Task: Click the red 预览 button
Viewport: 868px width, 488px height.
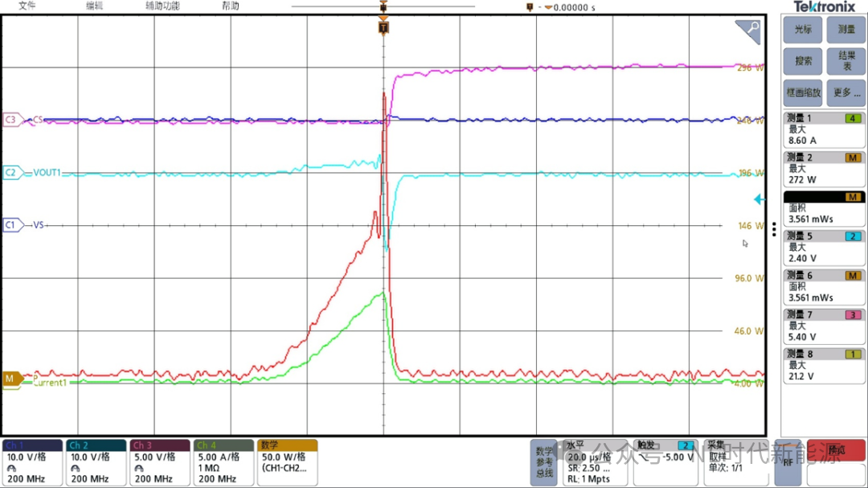Action: tap(836, 450)
